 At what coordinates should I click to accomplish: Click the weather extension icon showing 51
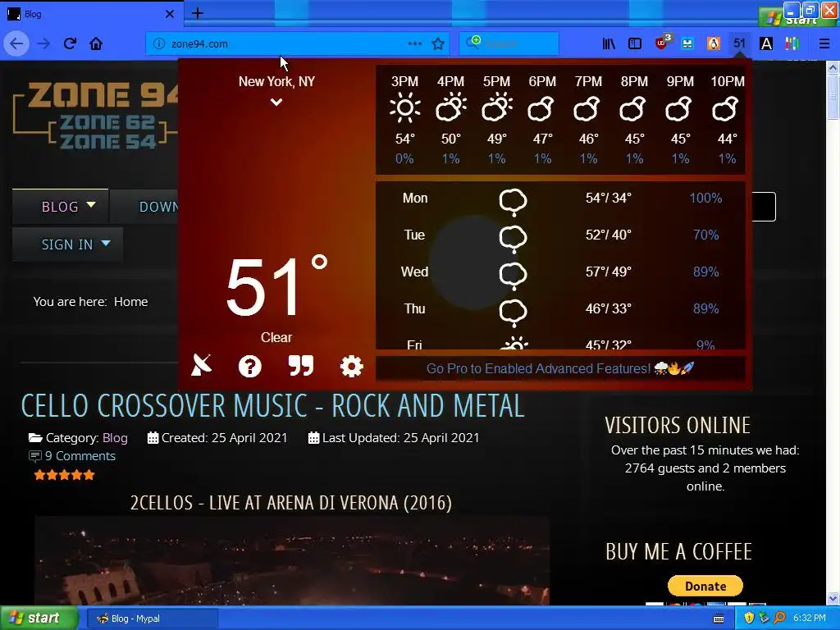click(x=739, y=43)
